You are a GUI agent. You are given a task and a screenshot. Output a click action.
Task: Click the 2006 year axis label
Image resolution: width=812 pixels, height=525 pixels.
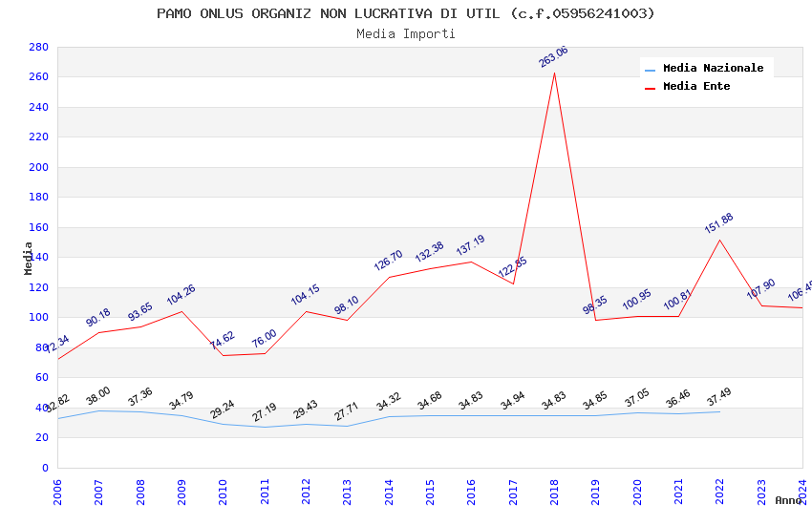click(57, 492)
